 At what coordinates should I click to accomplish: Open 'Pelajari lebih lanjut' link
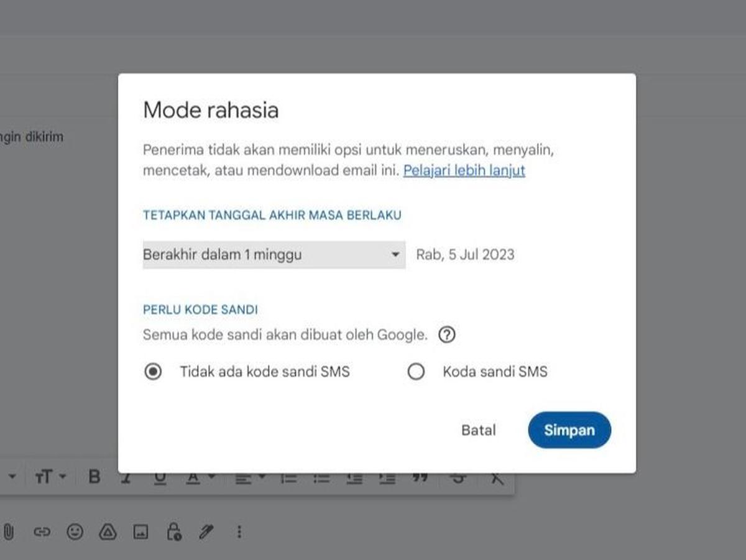tap(464, 170)
